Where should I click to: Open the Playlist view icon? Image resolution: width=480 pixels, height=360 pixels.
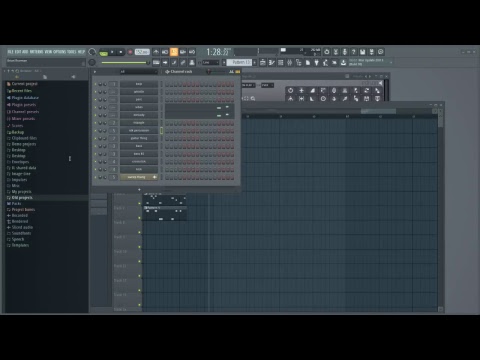263,62
